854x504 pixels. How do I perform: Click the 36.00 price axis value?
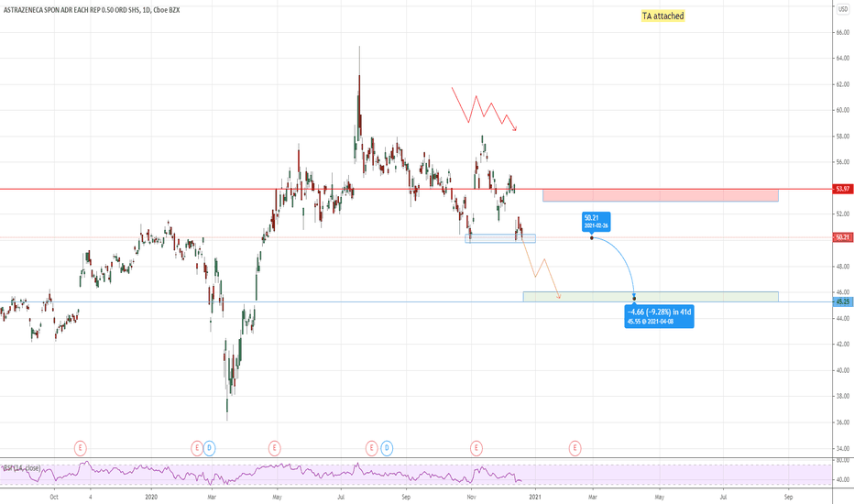point(843,422)
